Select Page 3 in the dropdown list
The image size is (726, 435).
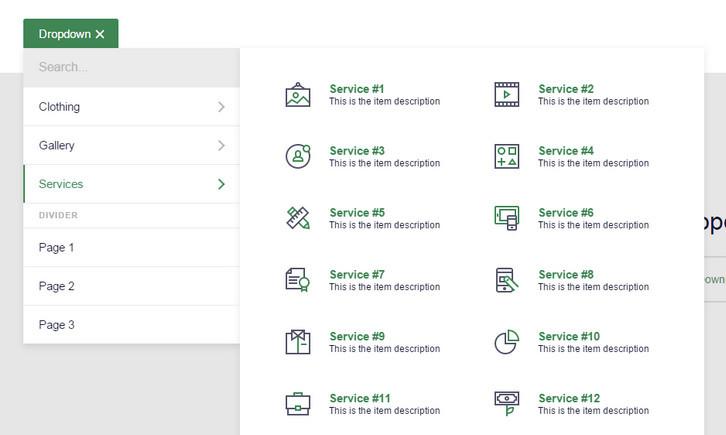pos(131,325)
